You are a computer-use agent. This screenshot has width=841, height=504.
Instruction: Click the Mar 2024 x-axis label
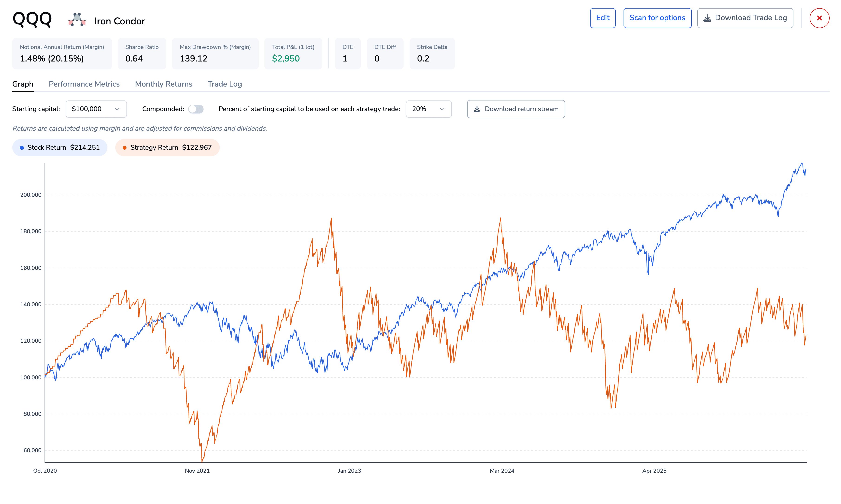point(502,471)
